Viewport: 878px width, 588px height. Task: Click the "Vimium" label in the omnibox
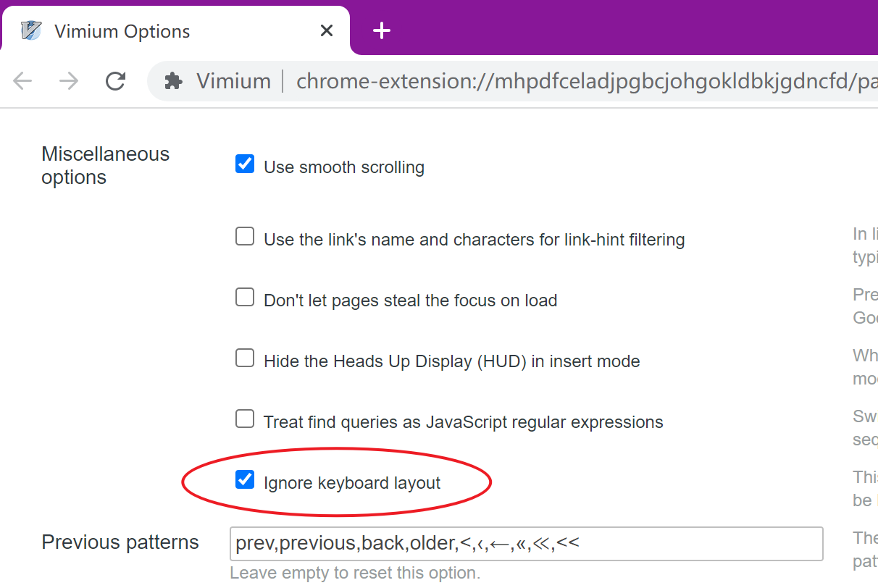point(233,81)
